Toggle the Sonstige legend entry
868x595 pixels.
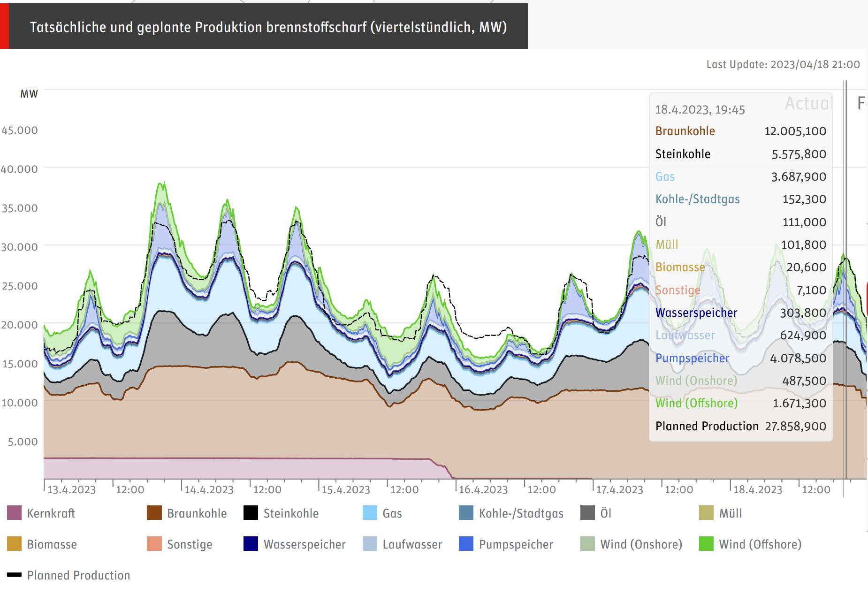click(180, 544)
